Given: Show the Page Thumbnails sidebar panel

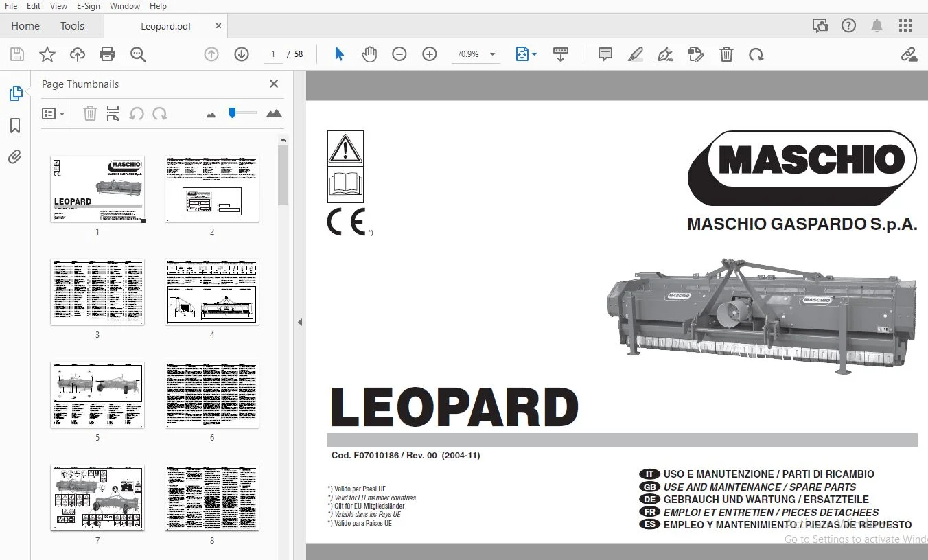Looking at the screenshot, I should [x=15, y=93].
